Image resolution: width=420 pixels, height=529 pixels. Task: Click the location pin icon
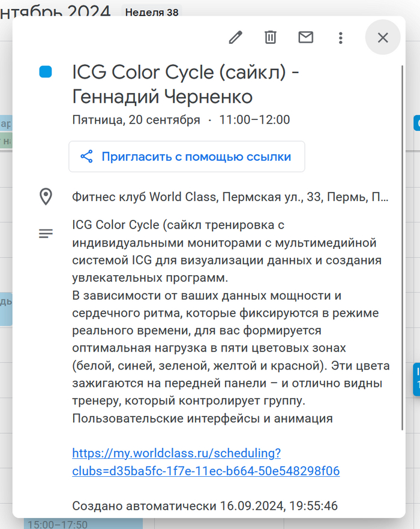[46, 197]
